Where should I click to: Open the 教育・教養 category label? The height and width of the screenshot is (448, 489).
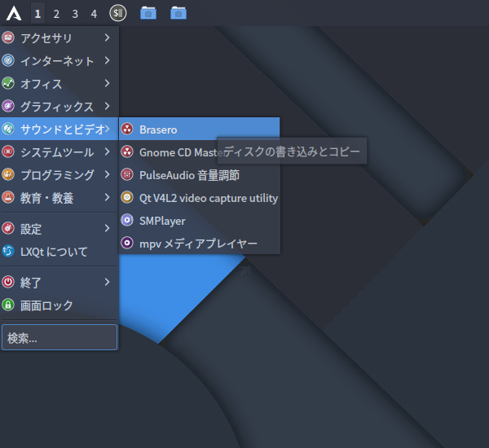(46, 198)
